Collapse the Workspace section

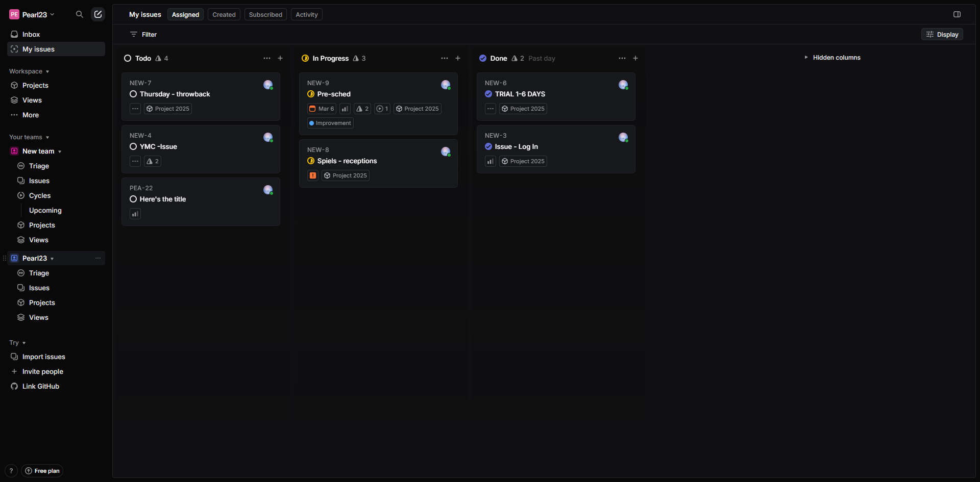pyautogui.click(x=29, y=71)
